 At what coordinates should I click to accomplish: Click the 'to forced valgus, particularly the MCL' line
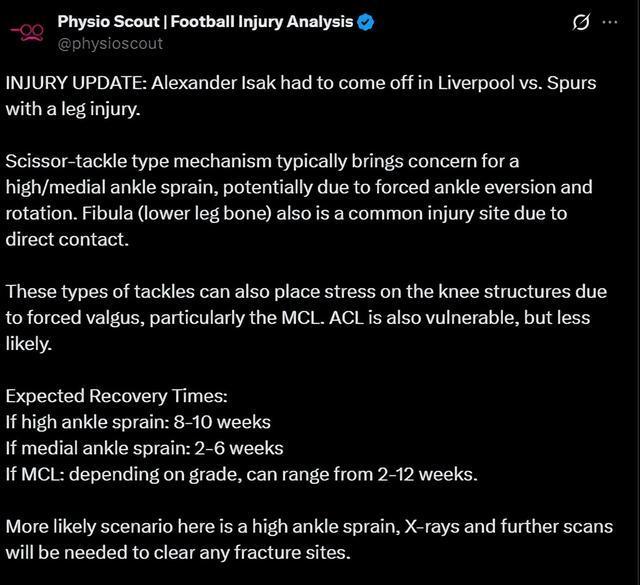[x=297, y=318]
